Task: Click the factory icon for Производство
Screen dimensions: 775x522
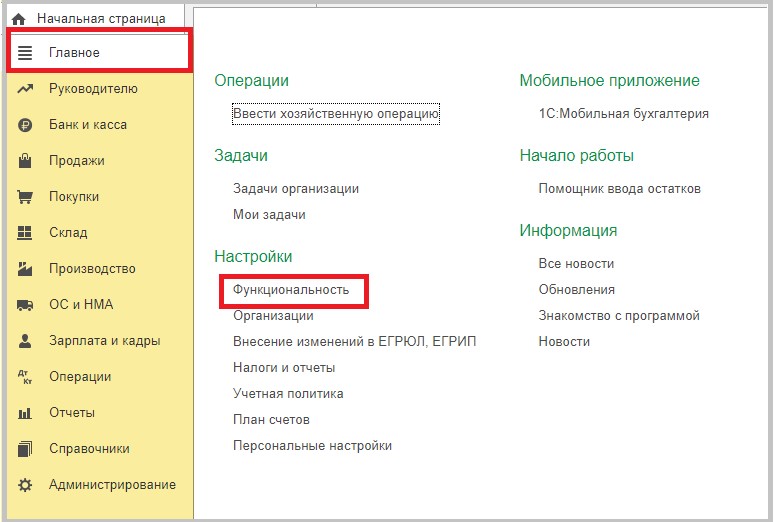Action: pyautogui.click(x=25, y=269)
